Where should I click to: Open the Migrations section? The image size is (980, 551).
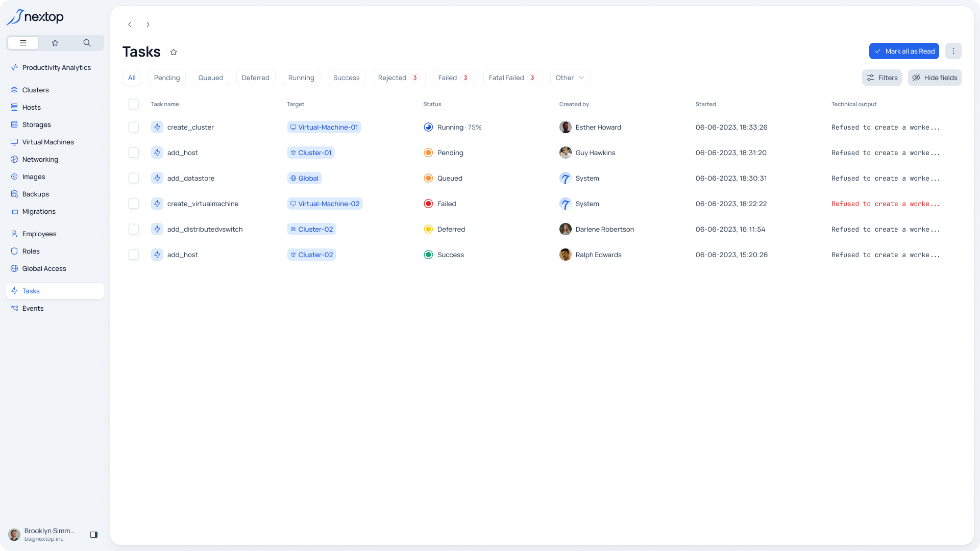point(38,211)
